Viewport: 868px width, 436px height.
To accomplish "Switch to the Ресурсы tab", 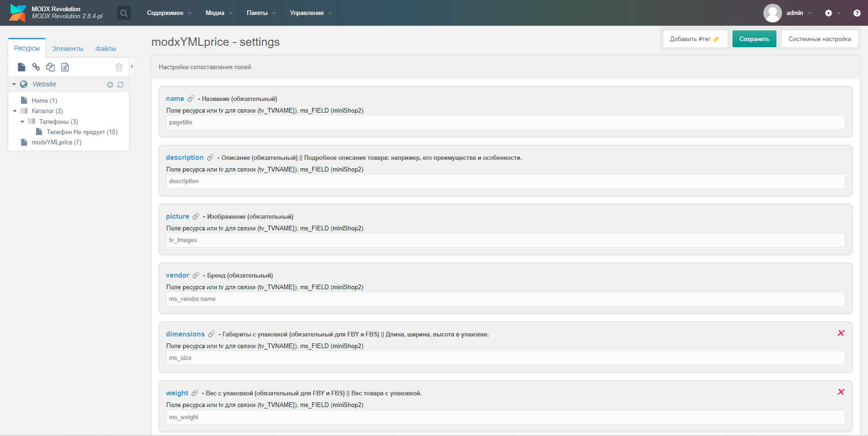I will coord(27,48).
